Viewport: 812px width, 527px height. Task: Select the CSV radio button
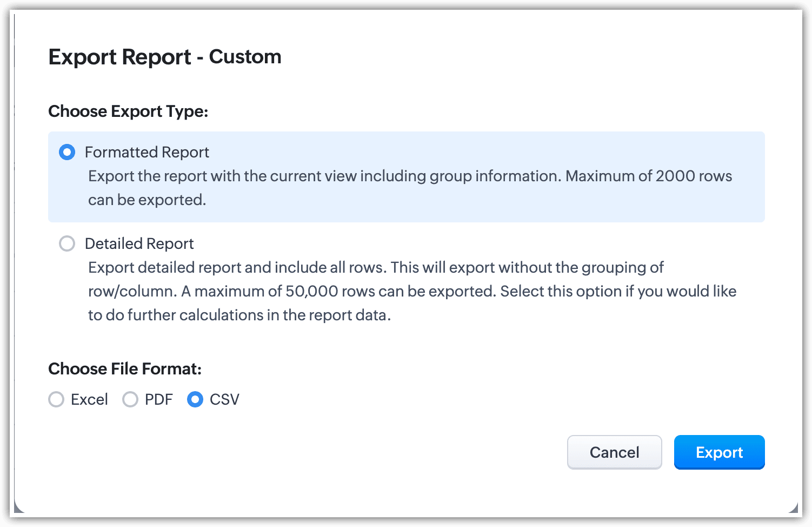(x=195, y=400)
